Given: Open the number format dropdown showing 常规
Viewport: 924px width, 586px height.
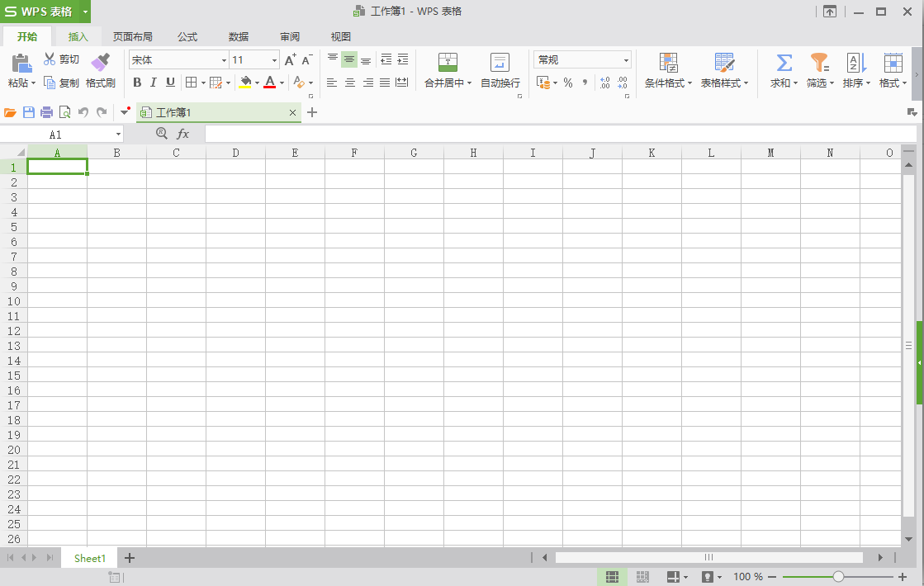Looking at the screenshot, I should pyautogui.click(x=626, y=60).
